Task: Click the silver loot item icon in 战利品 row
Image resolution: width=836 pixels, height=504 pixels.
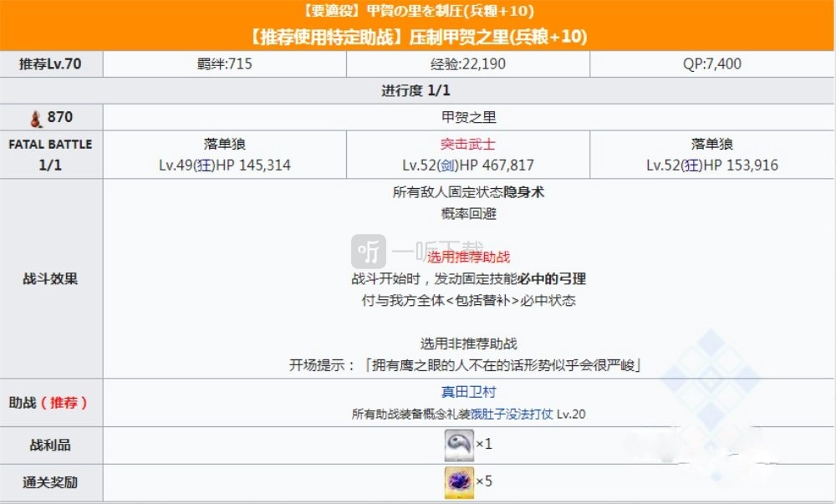Action: coord(459,444)
